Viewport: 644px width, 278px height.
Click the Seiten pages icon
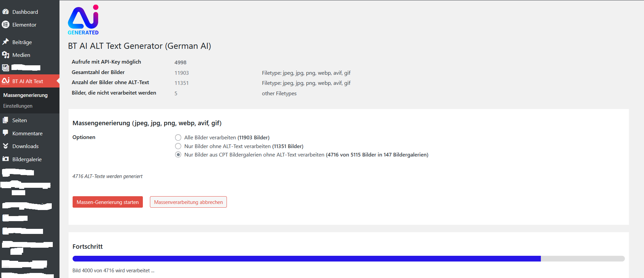pos(5,120)
